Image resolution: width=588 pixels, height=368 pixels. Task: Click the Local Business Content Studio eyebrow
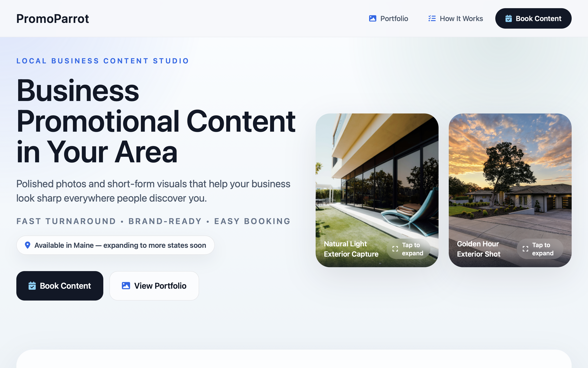point(102,61)
